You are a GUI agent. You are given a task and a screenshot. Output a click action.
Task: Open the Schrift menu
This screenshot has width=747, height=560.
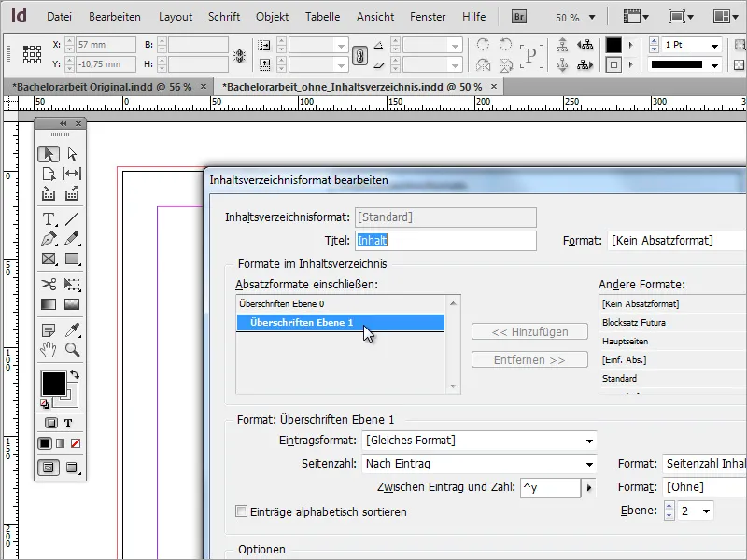(x=224, y=17)
